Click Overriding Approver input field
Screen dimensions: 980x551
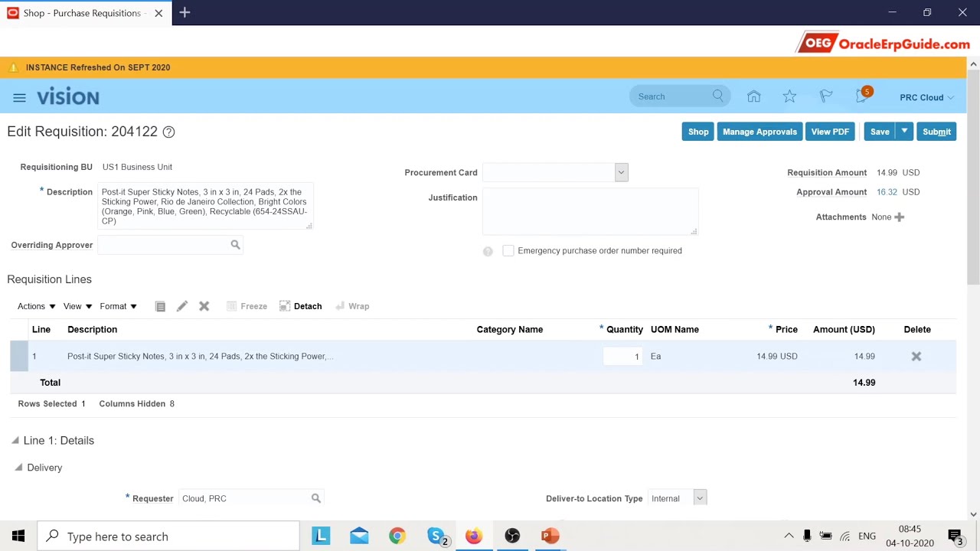pos(163,245)
